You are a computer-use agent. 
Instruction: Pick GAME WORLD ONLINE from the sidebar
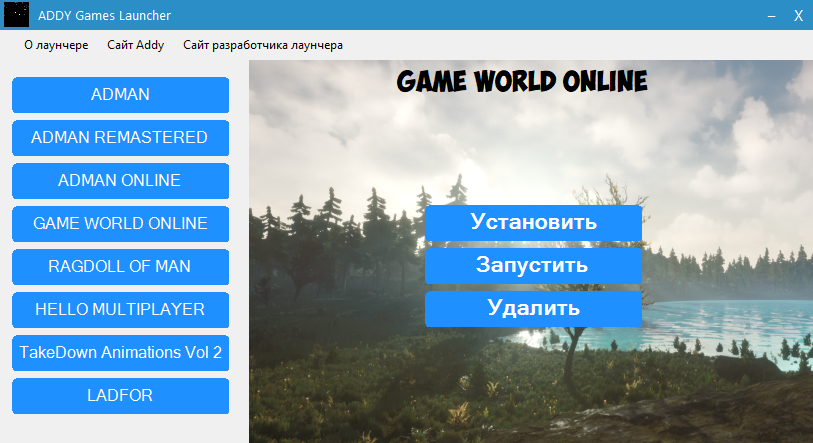click(120, 224)
